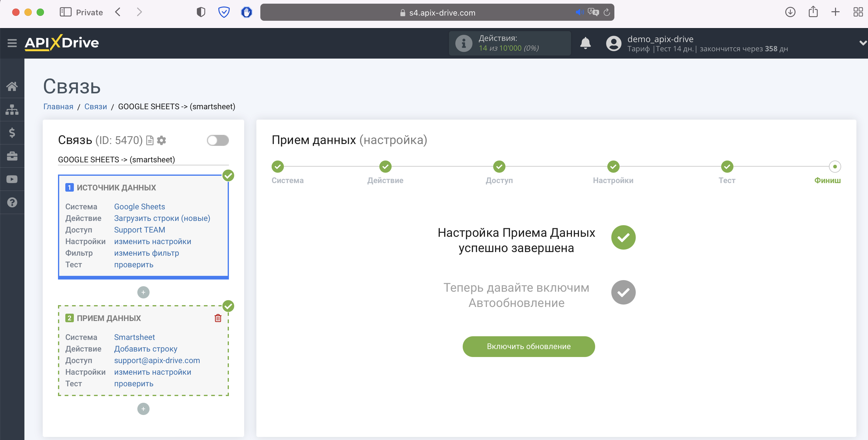Open Smartsheet system link
Image resolution: width=868 pixels, height=440 pixels.
pyautogui.click(x=135, y=337)
